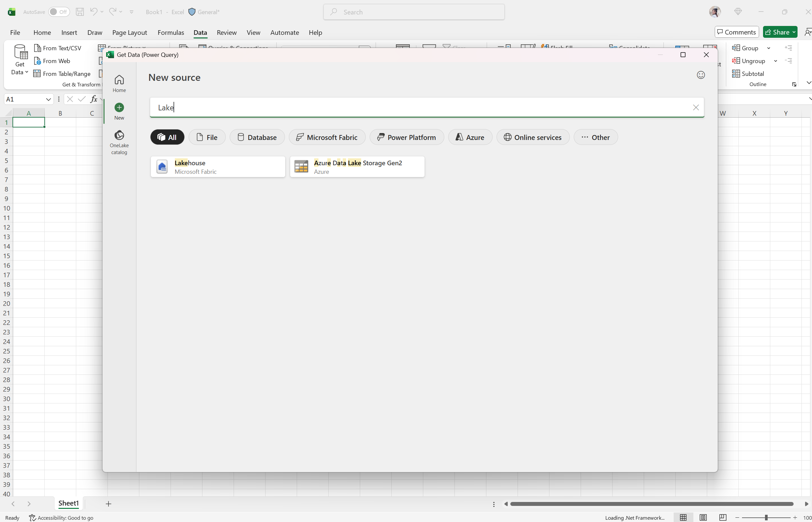Send a smile feedback in the dialog

point(701,75)
